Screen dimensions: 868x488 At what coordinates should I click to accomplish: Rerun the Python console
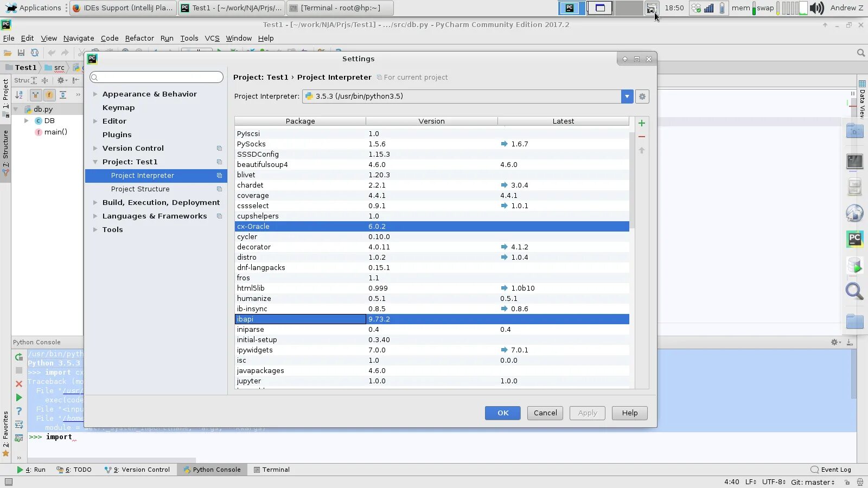tap(19, 357)
